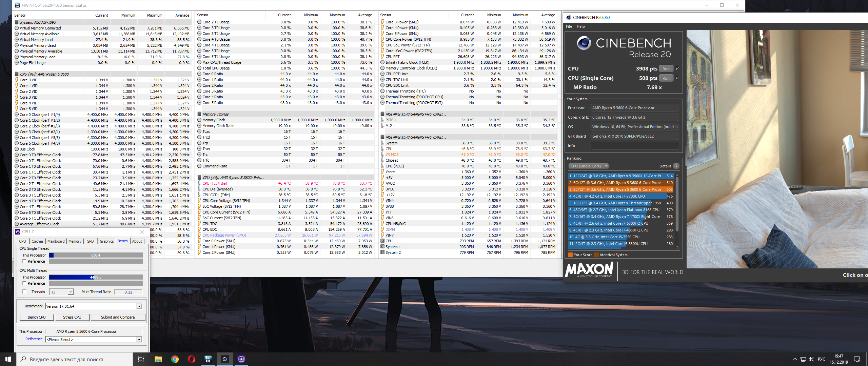Open the Cinebench File menu
This screenshot has height=366, width=868.
click(569, 26)
